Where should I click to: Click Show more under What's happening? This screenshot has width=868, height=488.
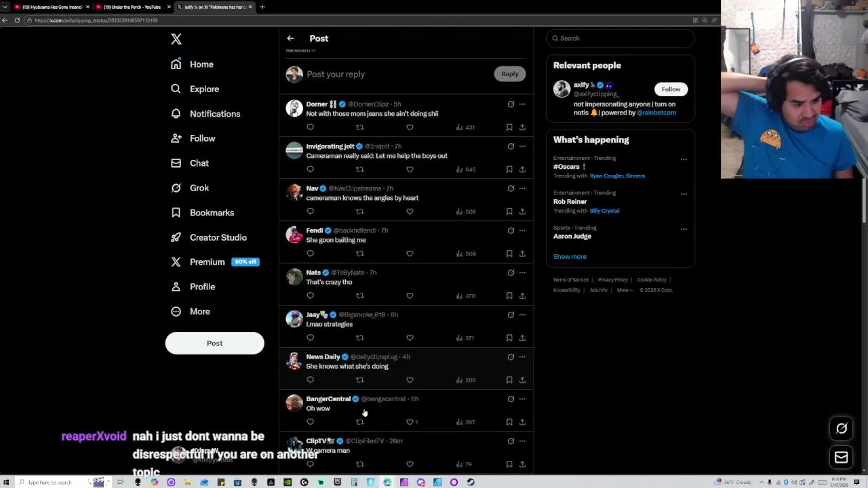(570, 256)
